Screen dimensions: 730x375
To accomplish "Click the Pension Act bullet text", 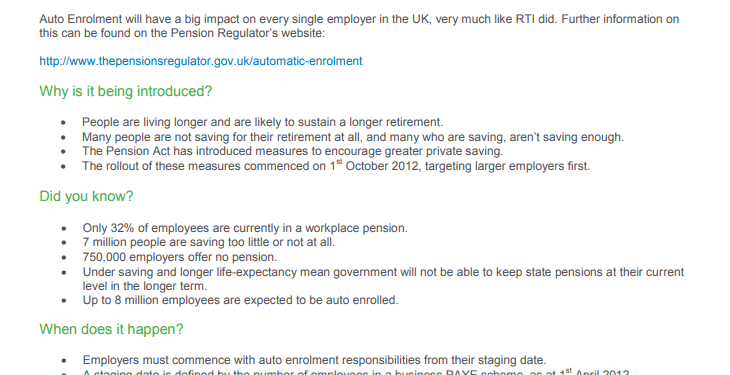I will 292,151.
